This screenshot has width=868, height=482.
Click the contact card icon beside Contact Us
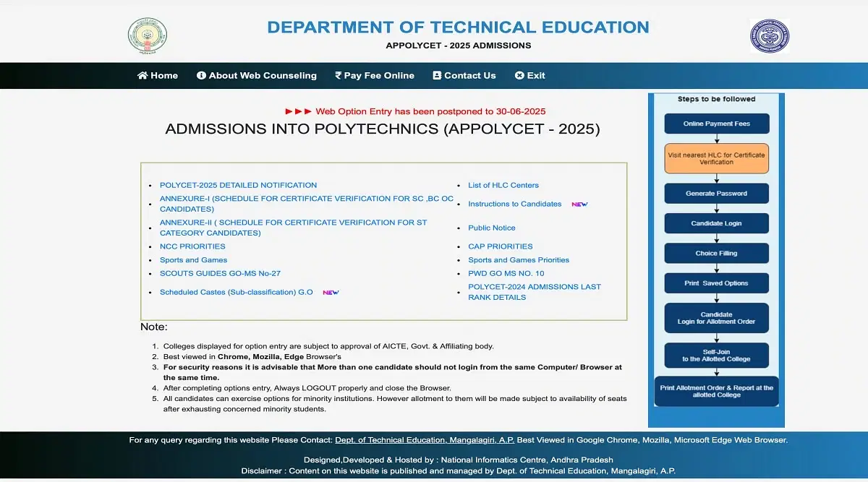(x=437, y=75)
